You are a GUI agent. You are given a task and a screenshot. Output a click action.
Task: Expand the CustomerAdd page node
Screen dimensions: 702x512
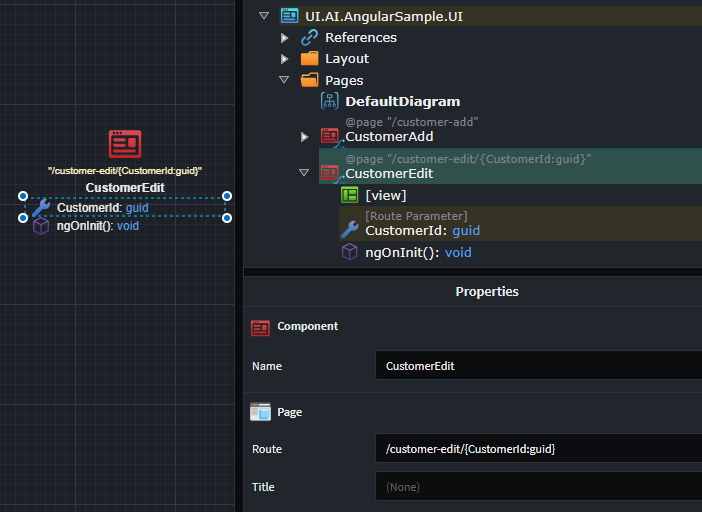[305, 136]
